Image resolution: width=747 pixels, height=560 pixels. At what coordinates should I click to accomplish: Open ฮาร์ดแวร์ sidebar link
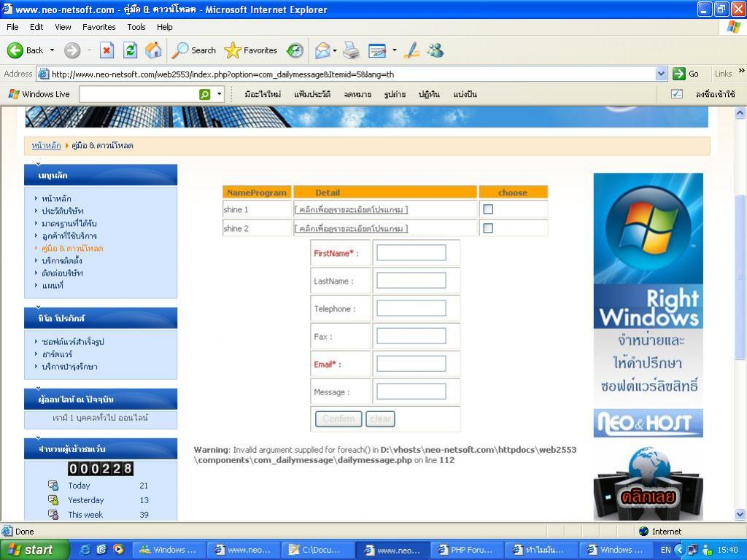(x=57, y=354)
